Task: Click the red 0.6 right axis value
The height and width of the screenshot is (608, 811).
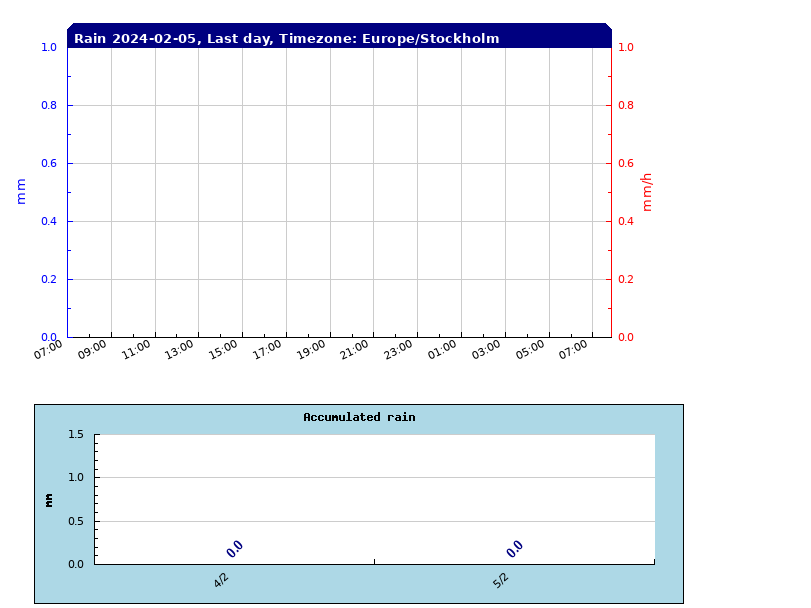Action: point(626,164)
